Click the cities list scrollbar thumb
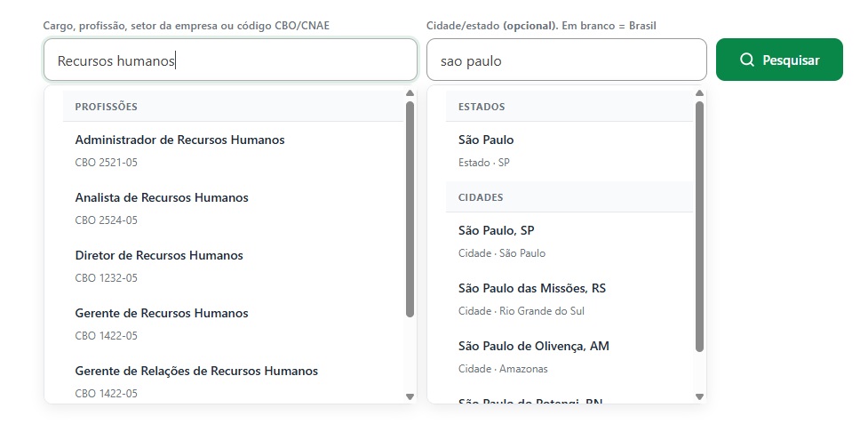Screen dimensions: 868x432 pos(699,227)
